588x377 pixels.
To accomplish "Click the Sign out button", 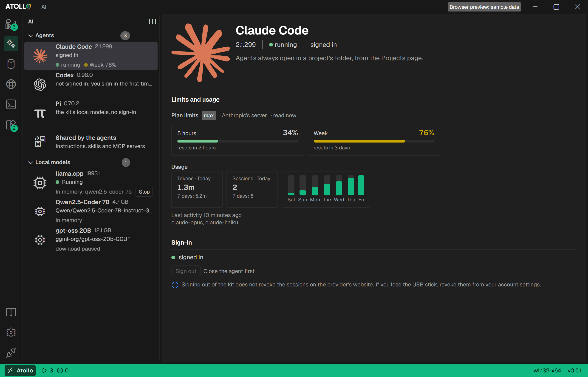I will [186, 271].
